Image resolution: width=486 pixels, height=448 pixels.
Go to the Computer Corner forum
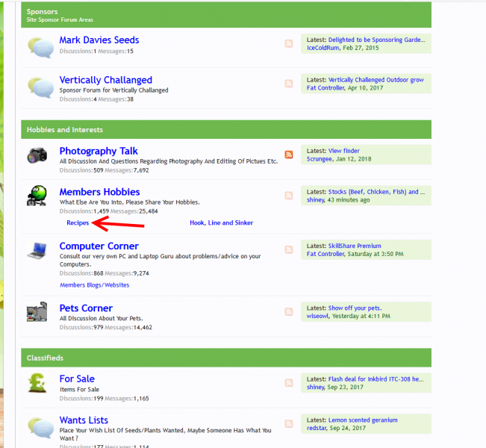[99, 246]
